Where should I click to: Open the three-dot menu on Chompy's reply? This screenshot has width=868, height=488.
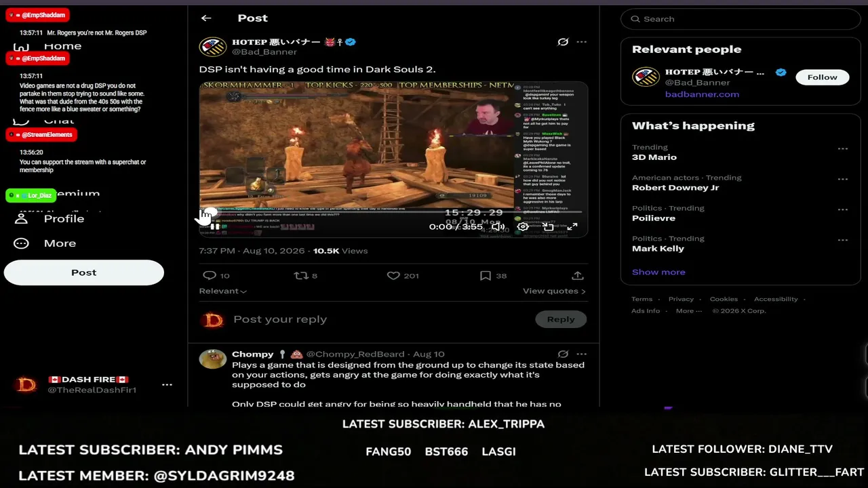pos(582,354)
